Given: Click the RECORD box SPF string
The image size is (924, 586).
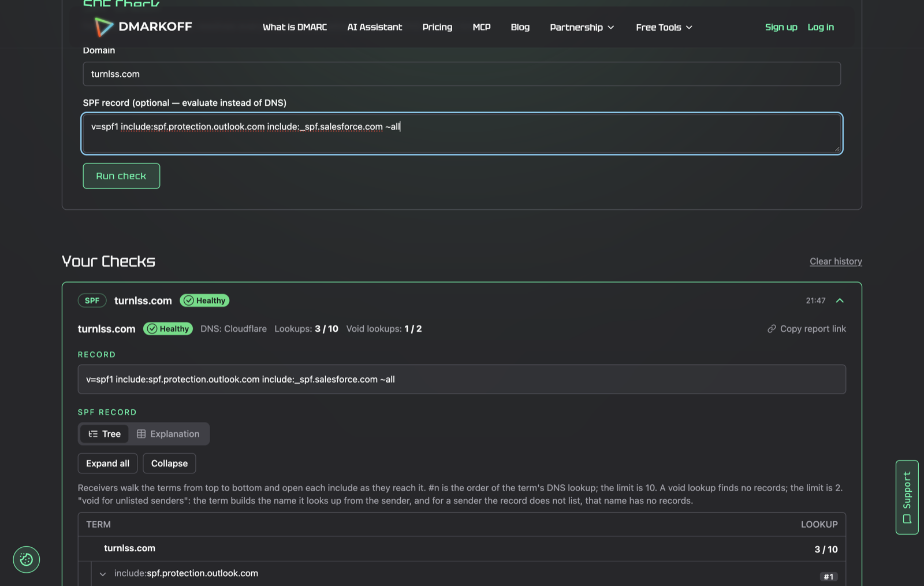Looking at the screenshot, I should click(240, 379).
